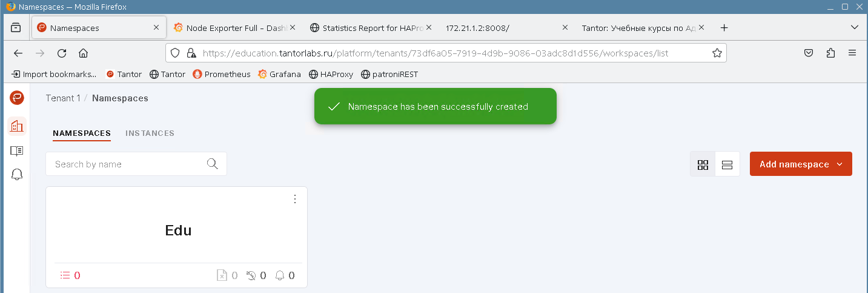Switch to the INSTANCES tab
Image resolution: width=868 pixels, height=293 pixels.
pos(150,133)
